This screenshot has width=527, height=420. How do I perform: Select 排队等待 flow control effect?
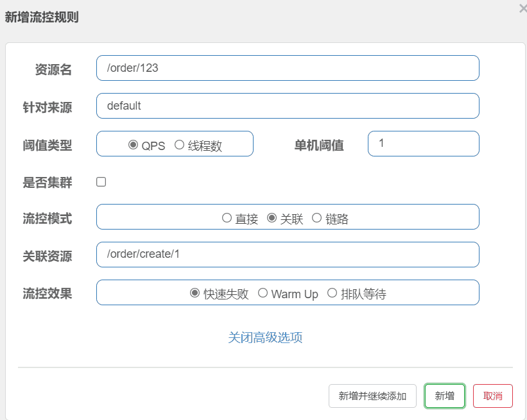[332, 293]
